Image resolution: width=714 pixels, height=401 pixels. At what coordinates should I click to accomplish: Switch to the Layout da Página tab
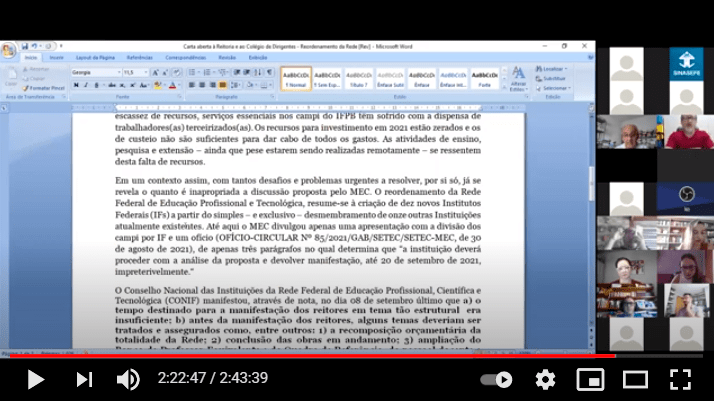[x=96, y=58]
